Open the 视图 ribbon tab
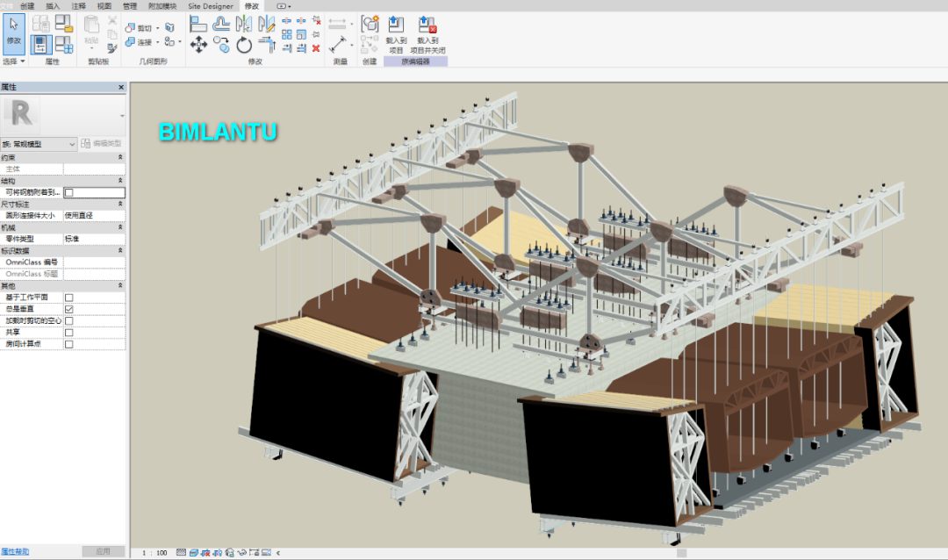Image resolution: width=948 pixels, height=560 pixels. point(104,6)
